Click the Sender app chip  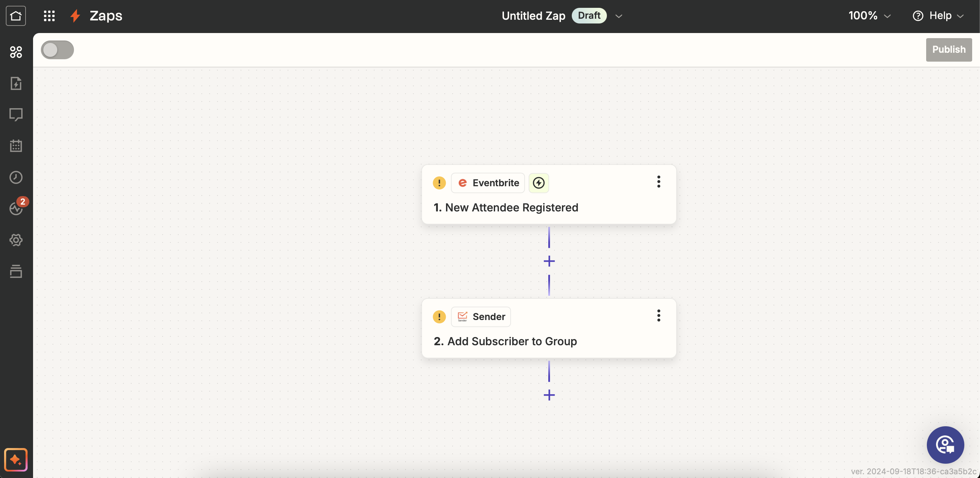point(481,317)
